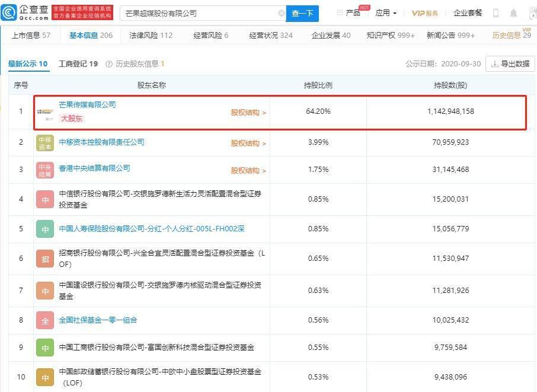The image size is (537, 392).
Task: Expand 股权结构 for 香港中央结算有限公司
Action: [248, 170]
